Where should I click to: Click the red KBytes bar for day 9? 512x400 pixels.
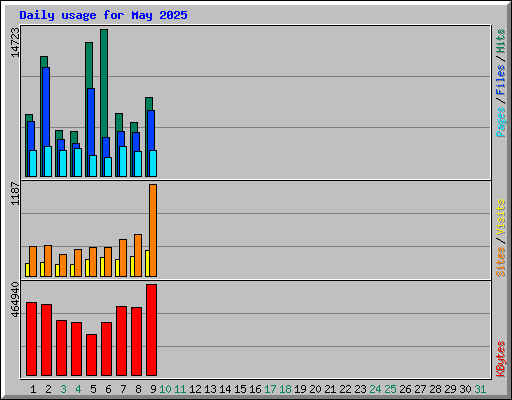[151, 330]
